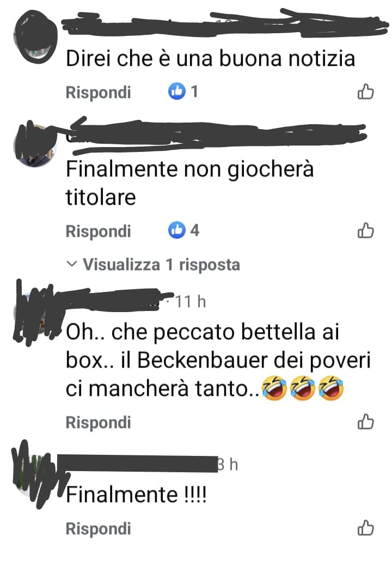Image resolution: width=392 pixels, height=567 pixels.
Task: Click the chevron next to Visualizza 1 risposta
Action: point(72,264)
